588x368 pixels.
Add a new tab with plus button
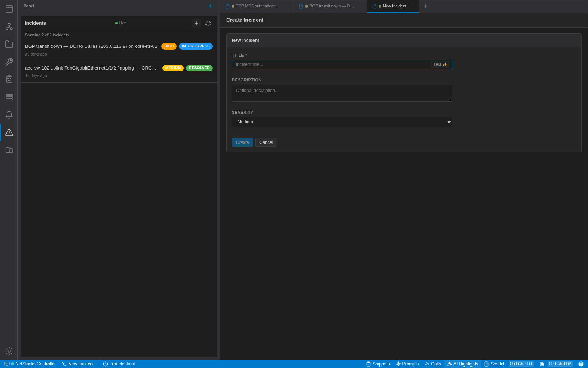[426, 6]
